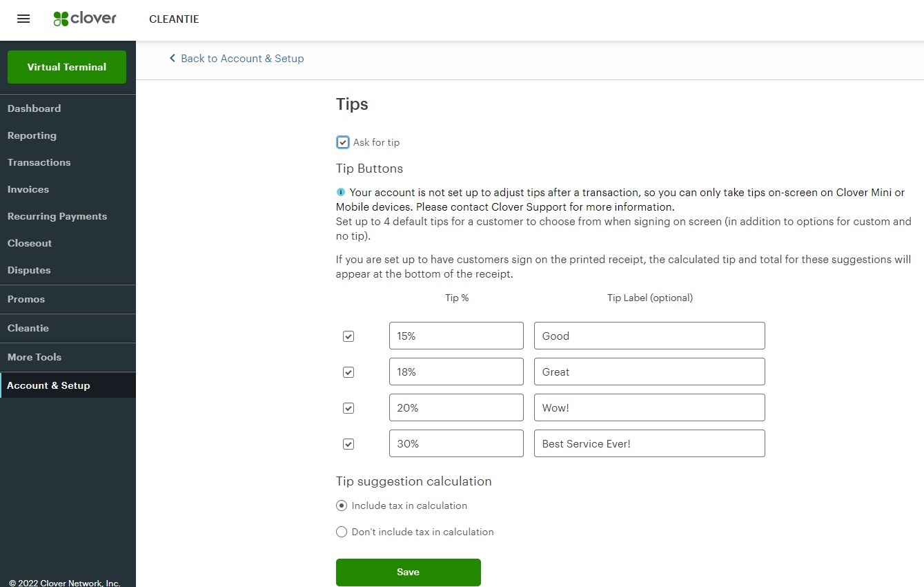
Task: Click the back chevron beside Account & Setup
Action: click(x=173, y=58)
